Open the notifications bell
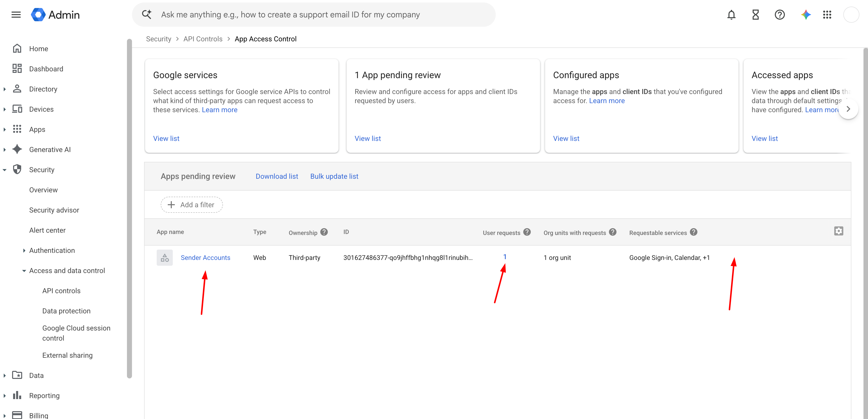This screenshot has height=419, width=868. point(731,15)
